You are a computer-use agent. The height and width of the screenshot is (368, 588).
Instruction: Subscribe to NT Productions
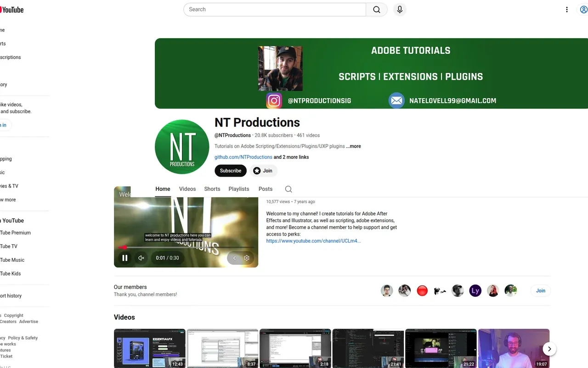pyautogui.click(x=230, y=171)
